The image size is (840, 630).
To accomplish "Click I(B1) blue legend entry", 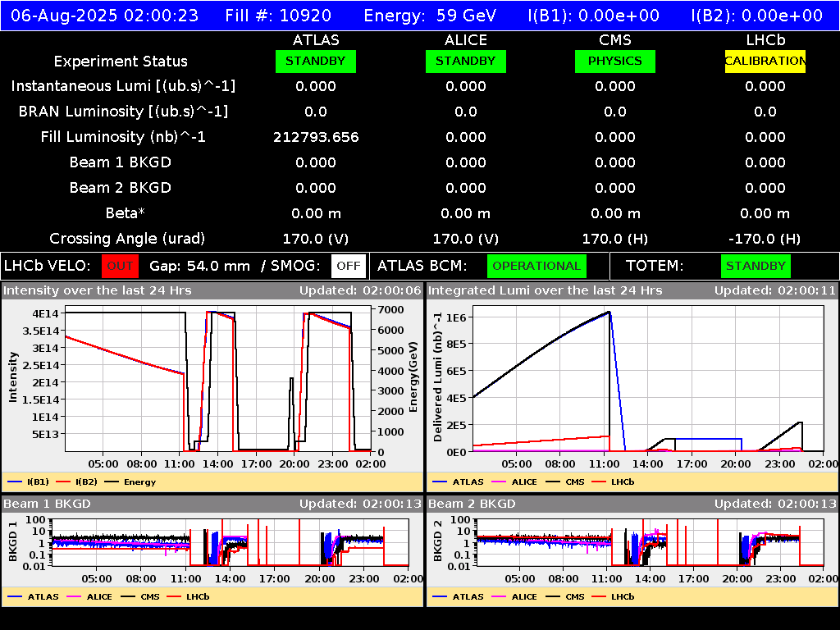I will click(29, 482).
